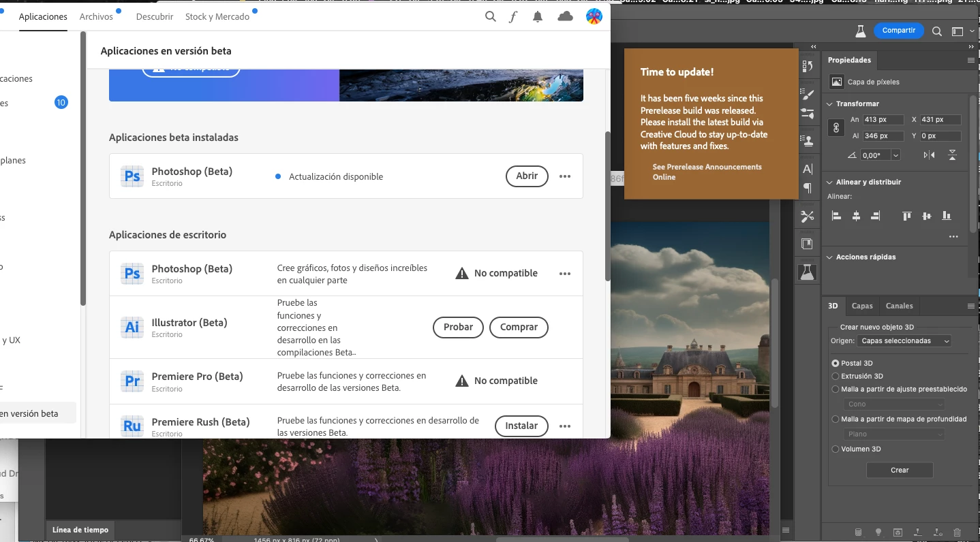Click Instalar for Premiere Rush (Beta)
The height and width of the screenshot is (542, 980).
click(521, 426)
